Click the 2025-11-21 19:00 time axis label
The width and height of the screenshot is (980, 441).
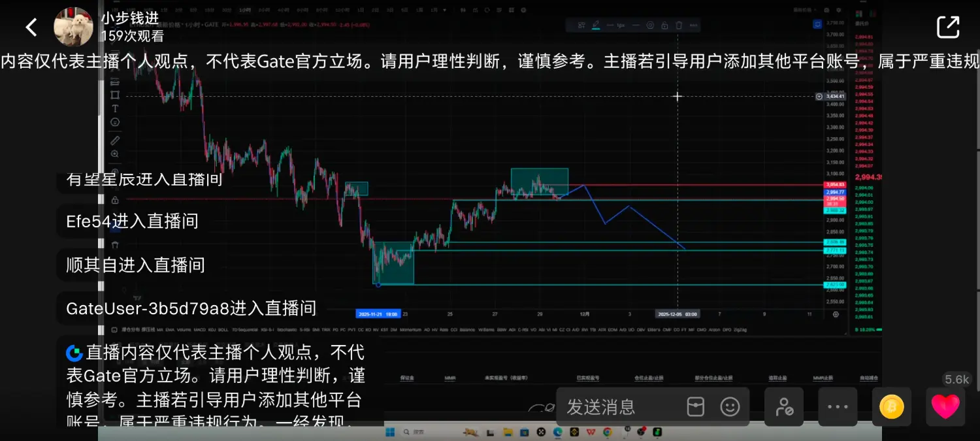378,314
